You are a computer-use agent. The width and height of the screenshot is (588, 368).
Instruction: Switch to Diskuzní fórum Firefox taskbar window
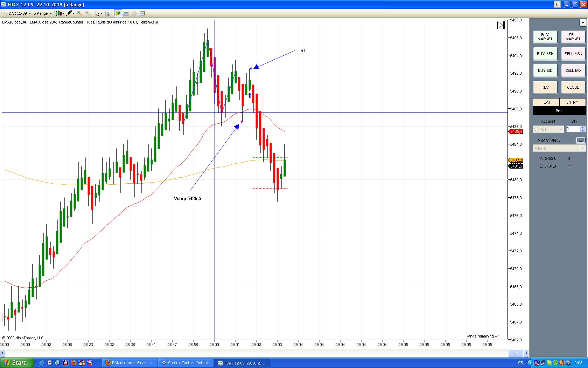coord(130,363)
